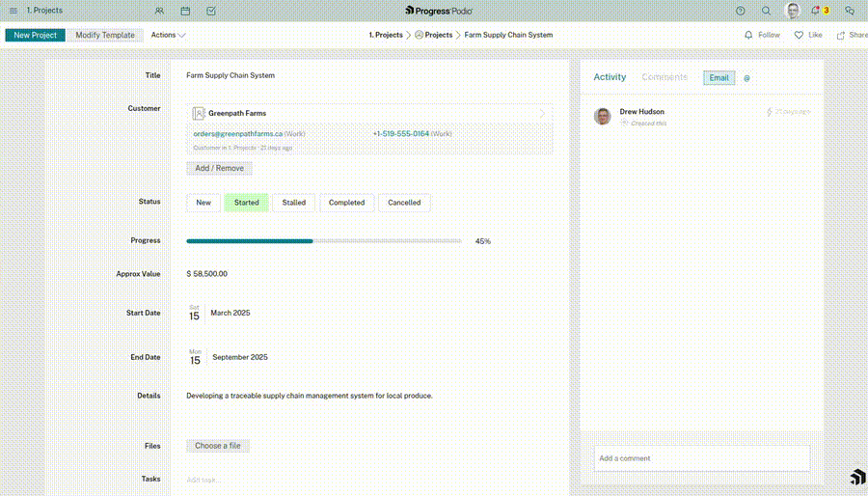Click the Add a comment field
Screen dimensions: 868x496
click(702, 458)
